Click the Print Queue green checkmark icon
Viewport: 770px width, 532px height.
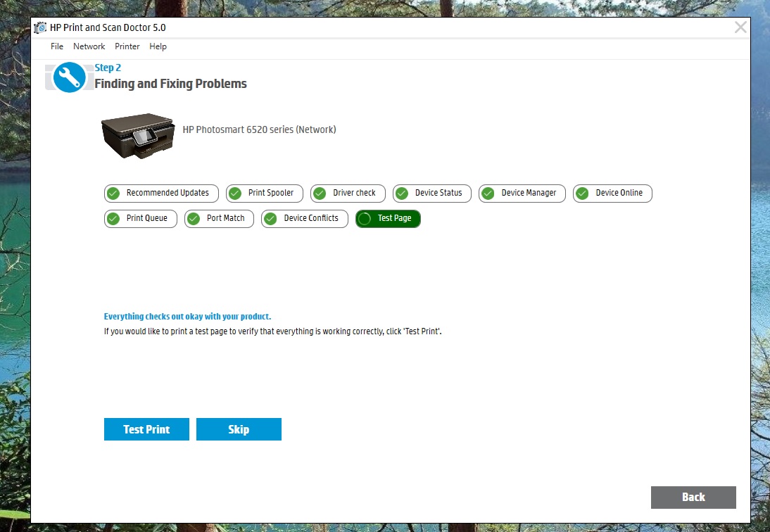click(x=113, y=219)
